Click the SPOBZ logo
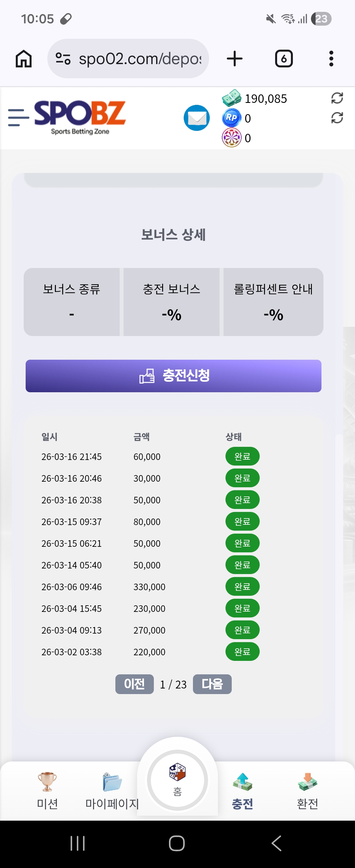The width and height of the screenshot is (355, 868). (80, 117)
